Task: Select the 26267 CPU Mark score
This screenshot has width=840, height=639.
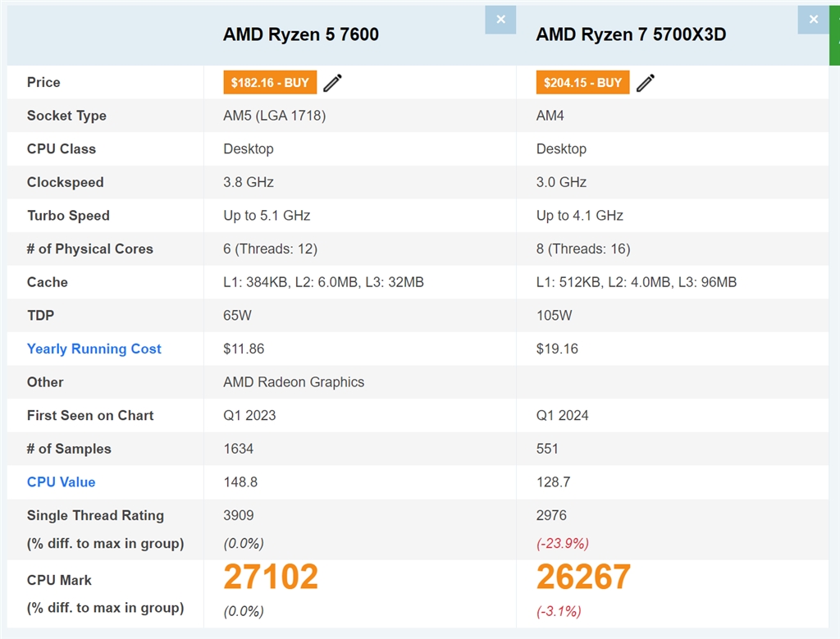Action: (583, 577)
